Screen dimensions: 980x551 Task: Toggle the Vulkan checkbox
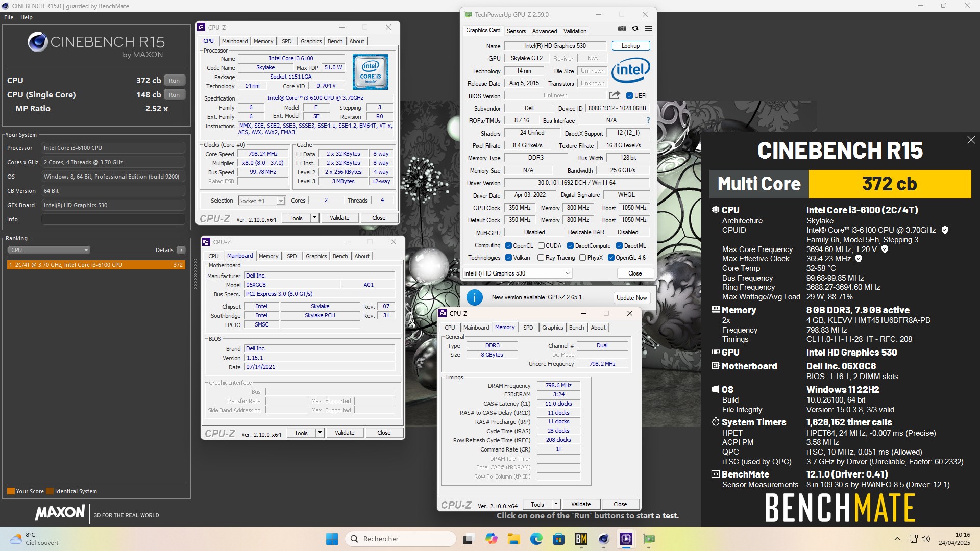point(508,258)
